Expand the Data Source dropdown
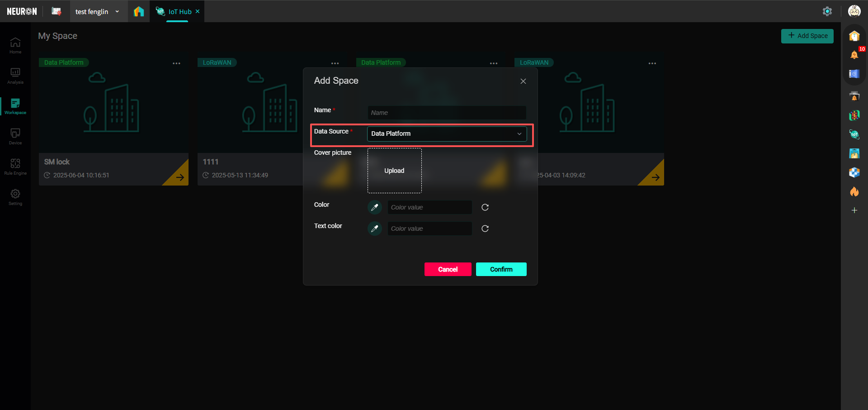 click(x=447, y=134)
